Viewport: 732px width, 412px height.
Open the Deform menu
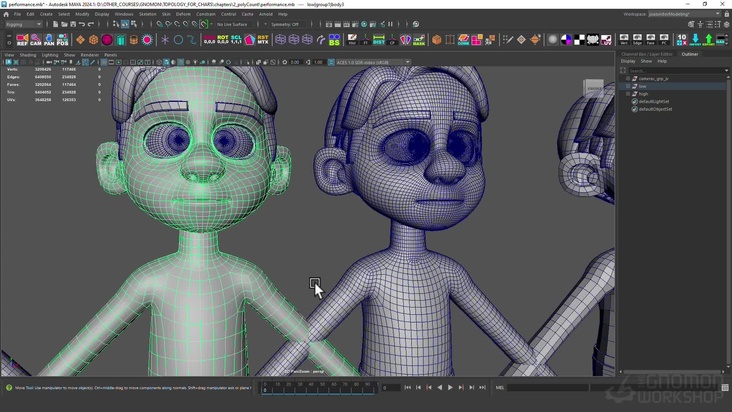tap(183, 14)
